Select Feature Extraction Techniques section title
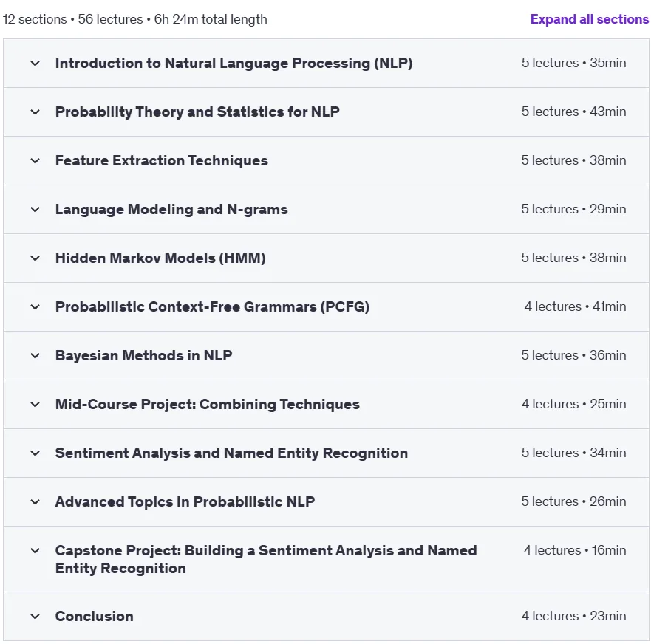Screen dimensions: 651x644 (162, 160)
